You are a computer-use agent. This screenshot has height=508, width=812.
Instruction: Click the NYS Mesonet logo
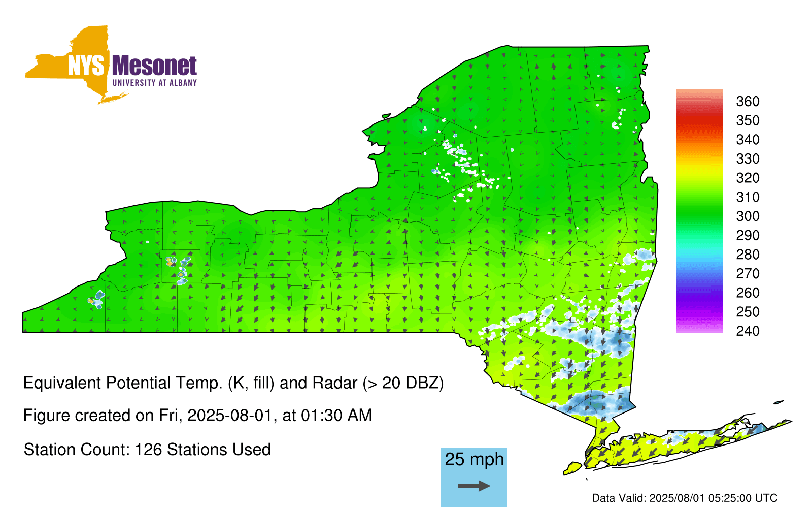click(111, 65)
